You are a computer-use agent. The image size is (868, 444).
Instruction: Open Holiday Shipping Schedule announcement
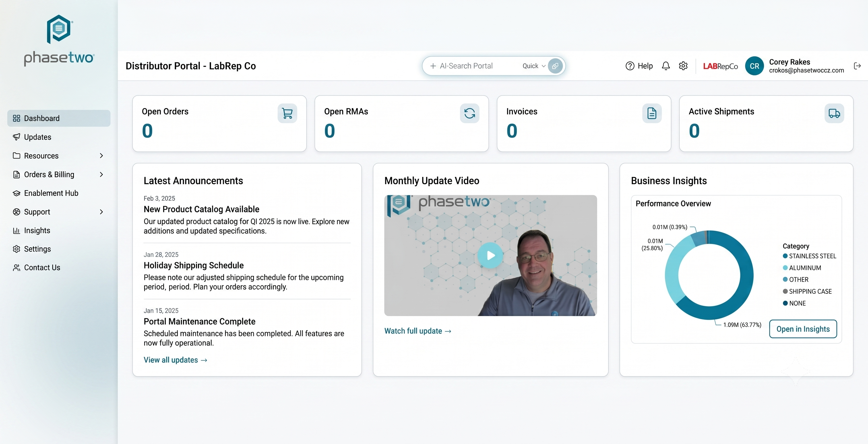click(193, 265)
